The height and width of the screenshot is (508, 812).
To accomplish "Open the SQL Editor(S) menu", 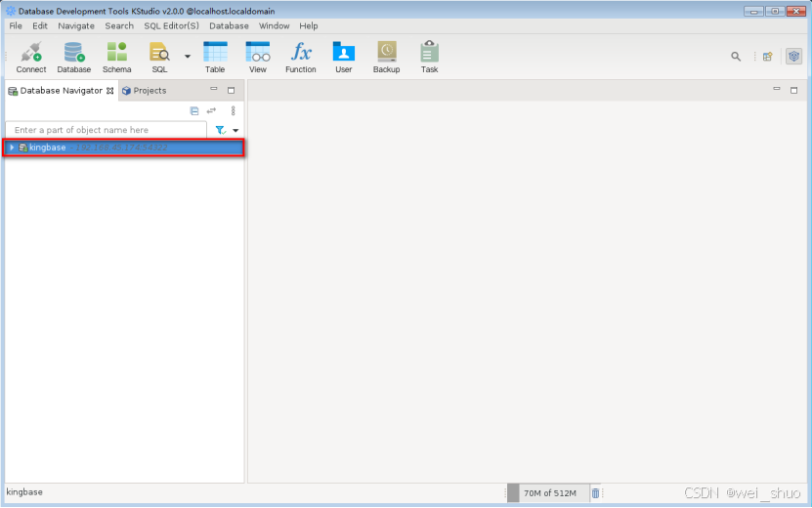I will [171, 26].
